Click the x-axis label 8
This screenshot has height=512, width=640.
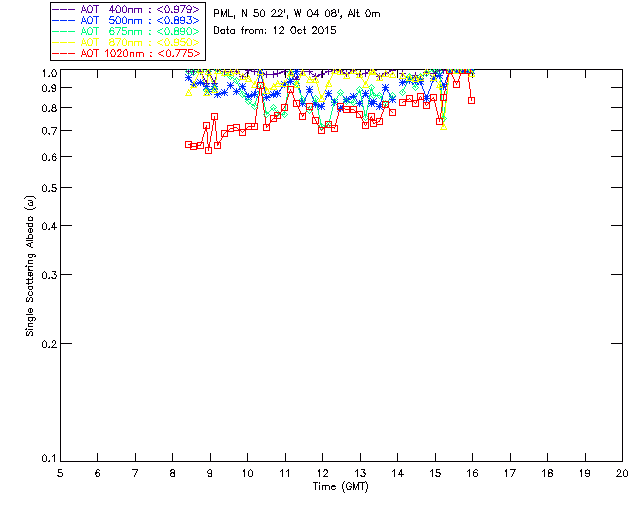[173, 473]
